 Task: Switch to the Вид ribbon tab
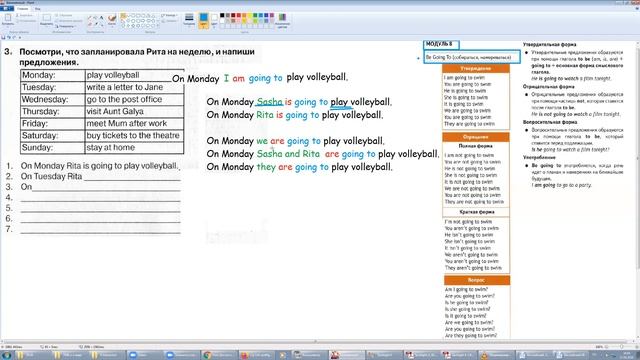(38, 9)
